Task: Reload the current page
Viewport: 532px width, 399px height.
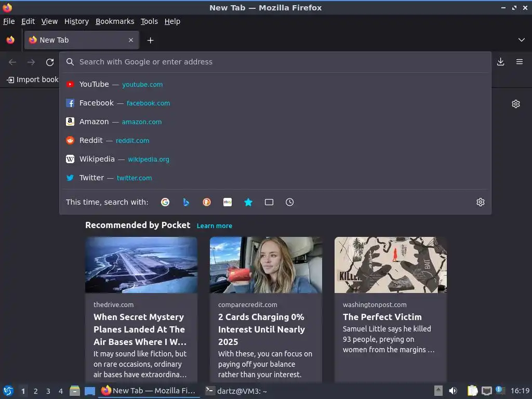Action: point(50,62)
